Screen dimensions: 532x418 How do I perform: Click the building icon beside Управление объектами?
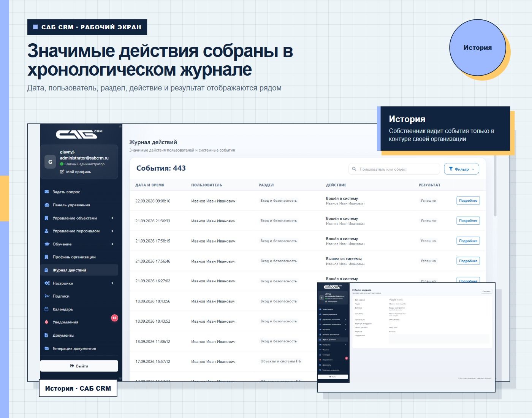coord(47,218)
